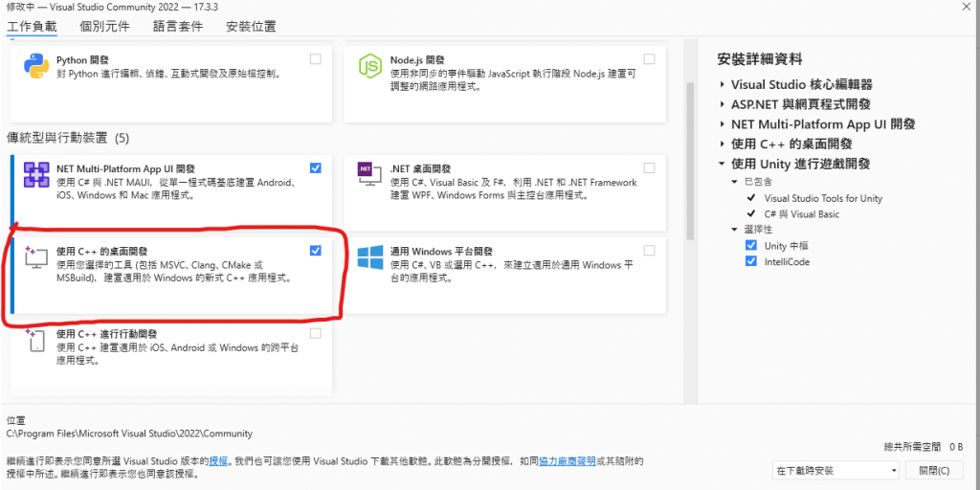Check the 通用 Windows 平台開發 checkbox
Viewport: 980px width, 490px height.
pyautogui.click(x=650, y=251)
